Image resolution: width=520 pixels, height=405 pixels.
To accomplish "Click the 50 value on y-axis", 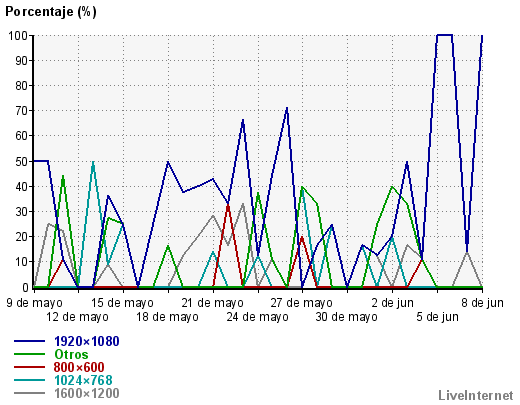I will click(x=22, y=161).
